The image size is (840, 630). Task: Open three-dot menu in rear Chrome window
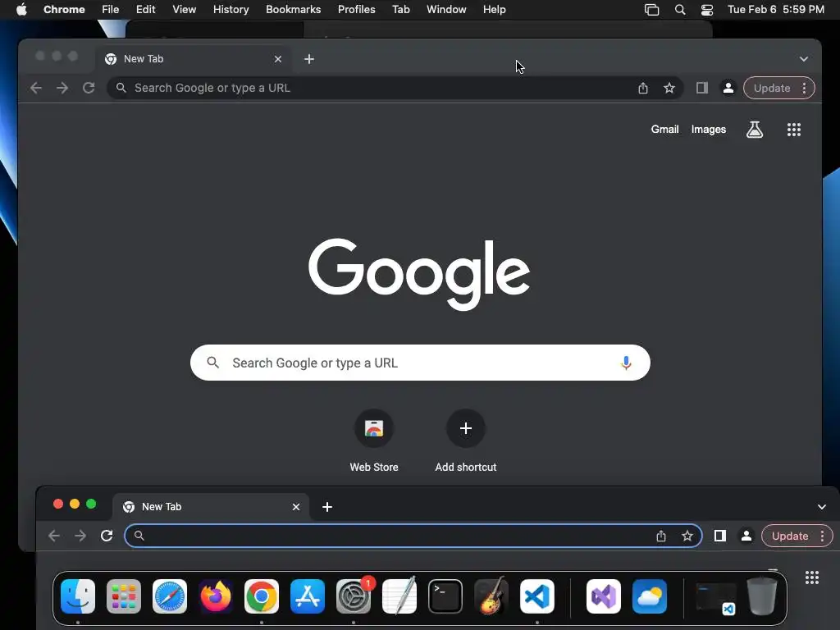(804, 88)
